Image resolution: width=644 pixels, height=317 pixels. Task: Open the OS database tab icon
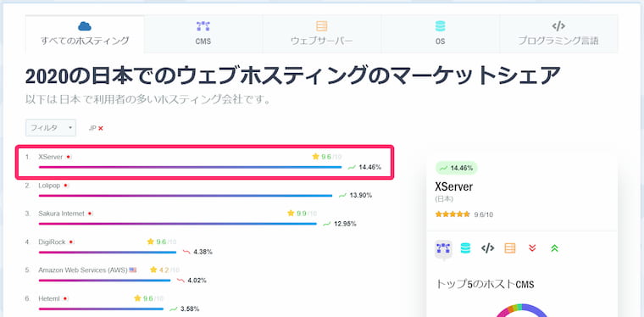click(441, 26)
